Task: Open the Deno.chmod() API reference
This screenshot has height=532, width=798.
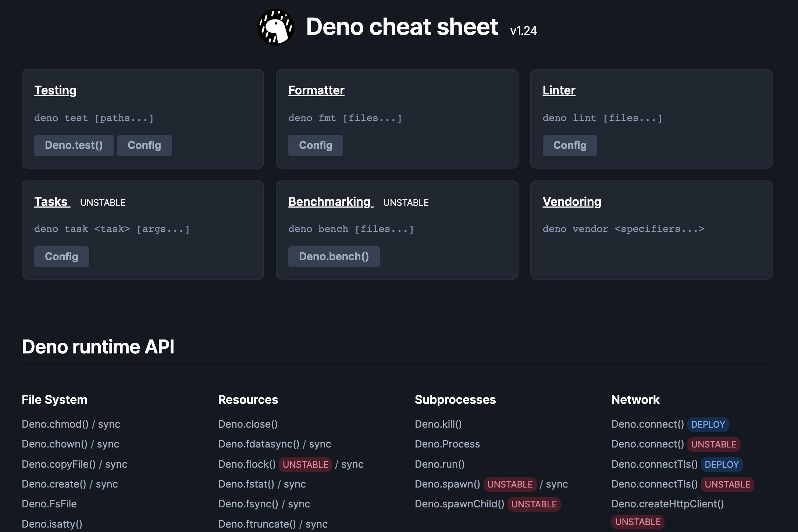Action: point(54,424)
